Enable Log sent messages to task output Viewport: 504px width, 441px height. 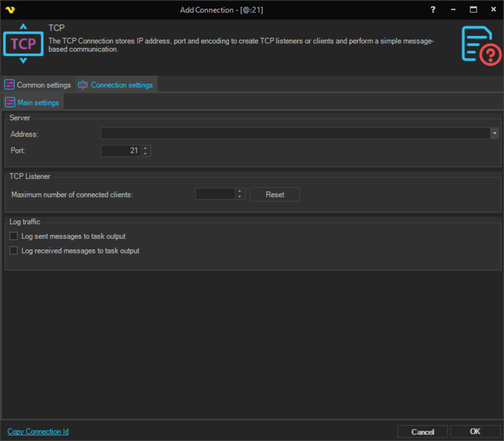14,236
